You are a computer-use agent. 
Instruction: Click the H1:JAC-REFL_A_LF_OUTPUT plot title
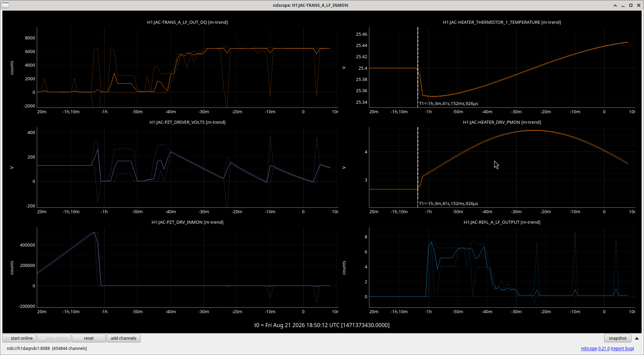click(502, 222)
